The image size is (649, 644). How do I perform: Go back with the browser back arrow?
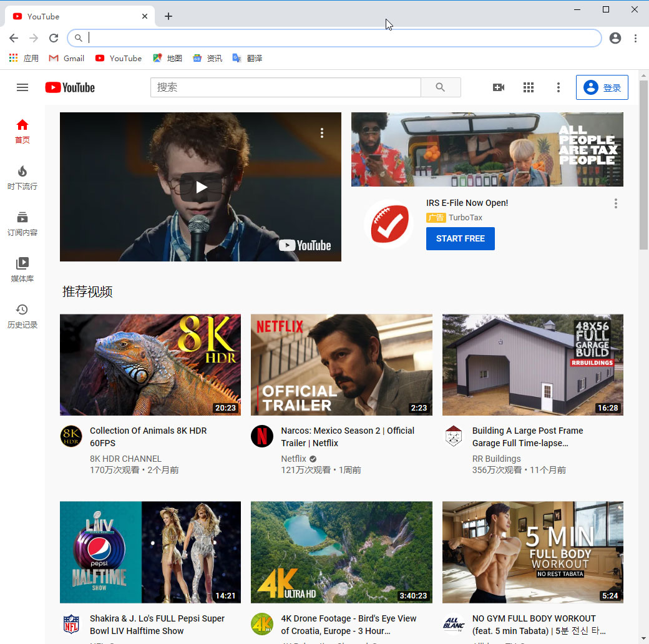(14, 38)
